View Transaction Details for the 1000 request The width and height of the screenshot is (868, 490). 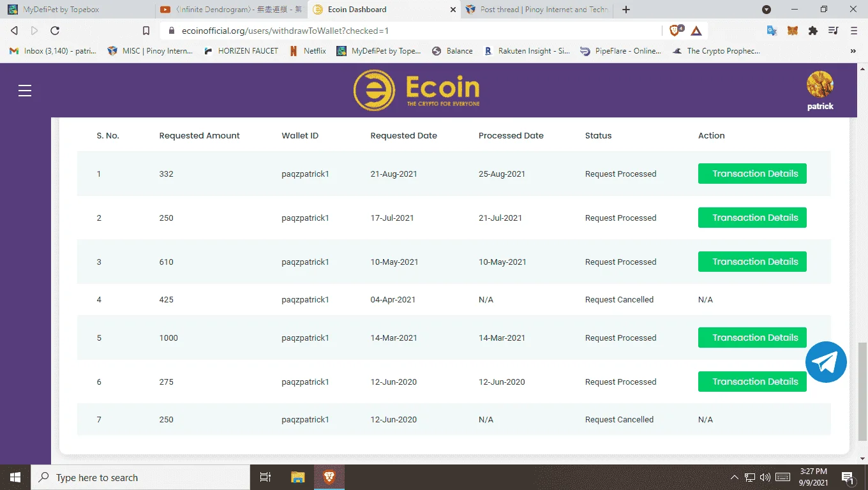pyautogui.click(x=752, y=338)
